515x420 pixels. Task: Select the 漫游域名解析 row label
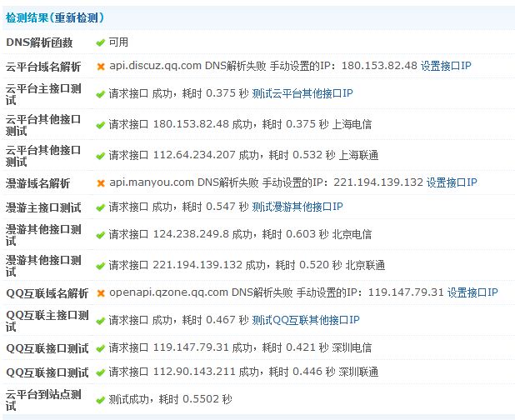(x=37, y=183)
